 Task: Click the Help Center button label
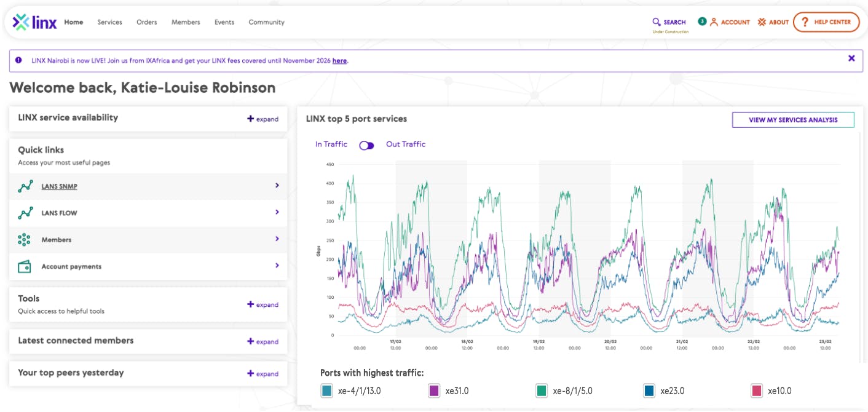coord(832,22)
